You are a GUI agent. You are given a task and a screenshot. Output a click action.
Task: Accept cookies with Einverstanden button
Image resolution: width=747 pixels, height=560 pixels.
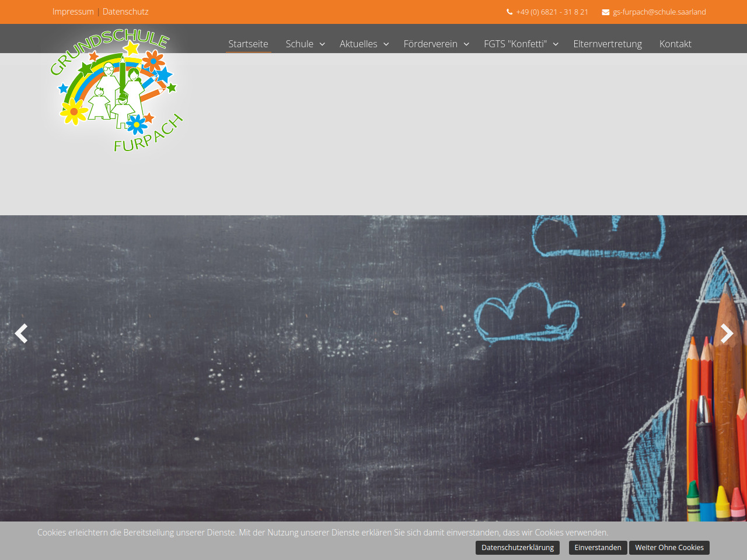coord(598,548)
